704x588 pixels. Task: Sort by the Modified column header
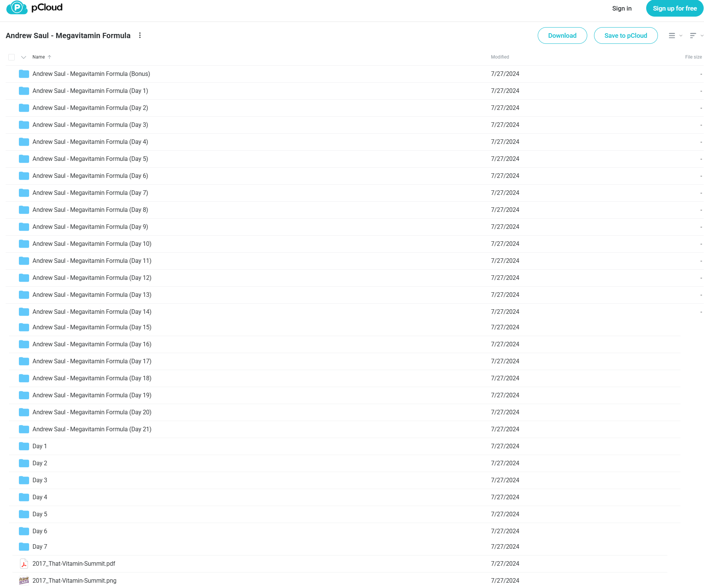[500, 57]
